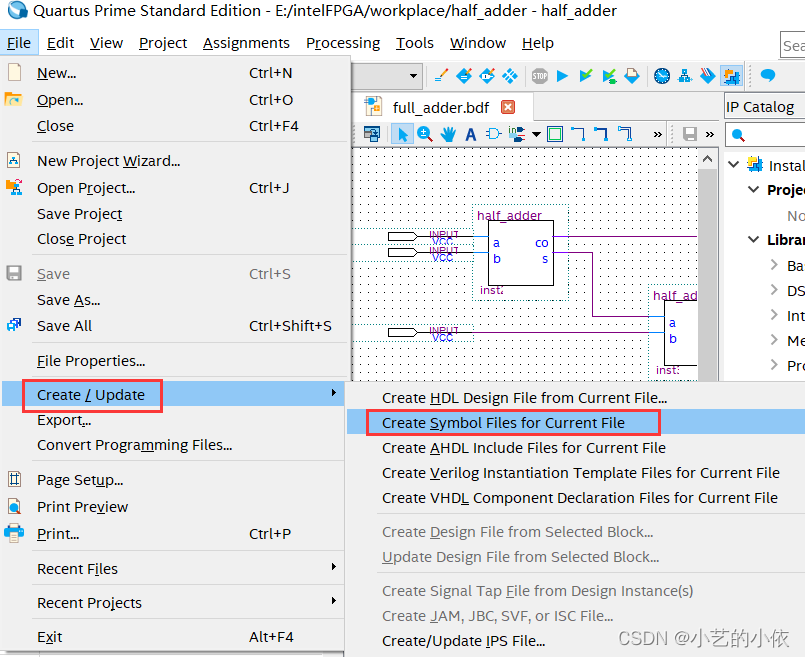Open the Timing Analyzer clock icon
This screenshot has height=657, width=805.
662,76
